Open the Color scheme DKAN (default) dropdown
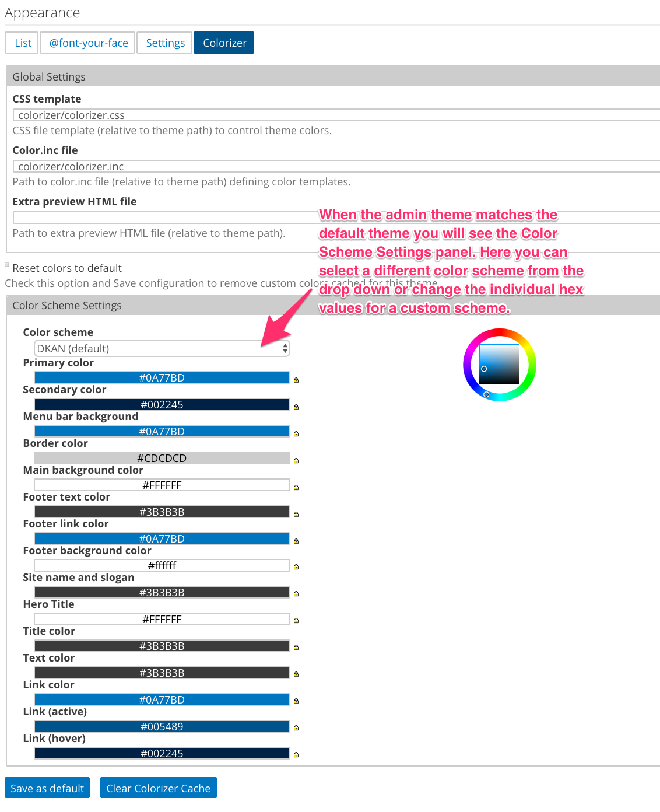 pyautogui.click(x=162, y=348)
